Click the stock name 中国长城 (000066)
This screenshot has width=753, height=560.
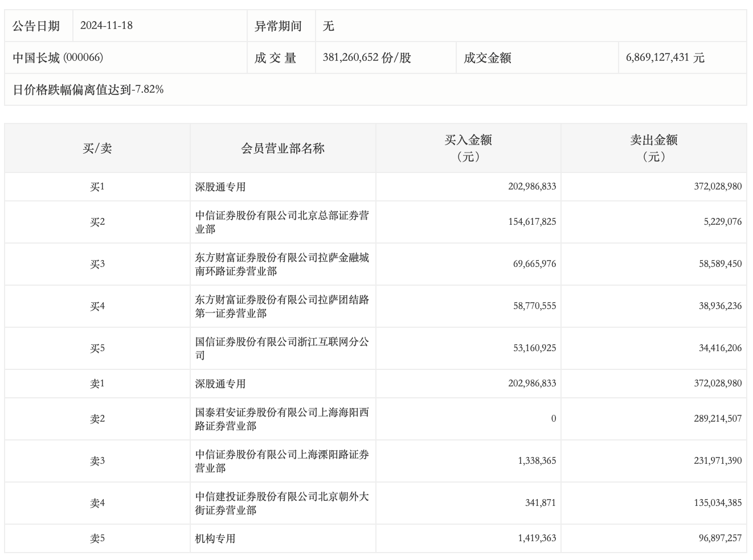[58, 57]
